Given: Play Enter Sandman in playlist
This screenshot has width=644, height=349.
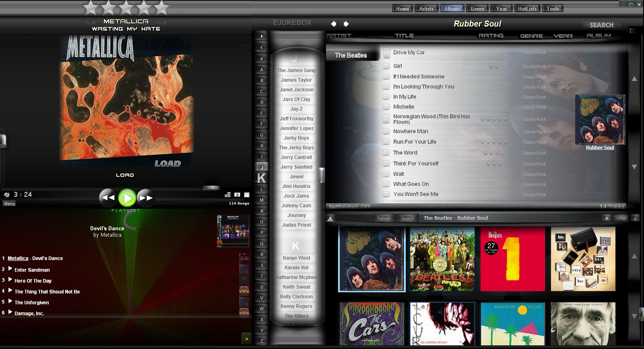Looking at the screenshot, I should pos(32,270).
